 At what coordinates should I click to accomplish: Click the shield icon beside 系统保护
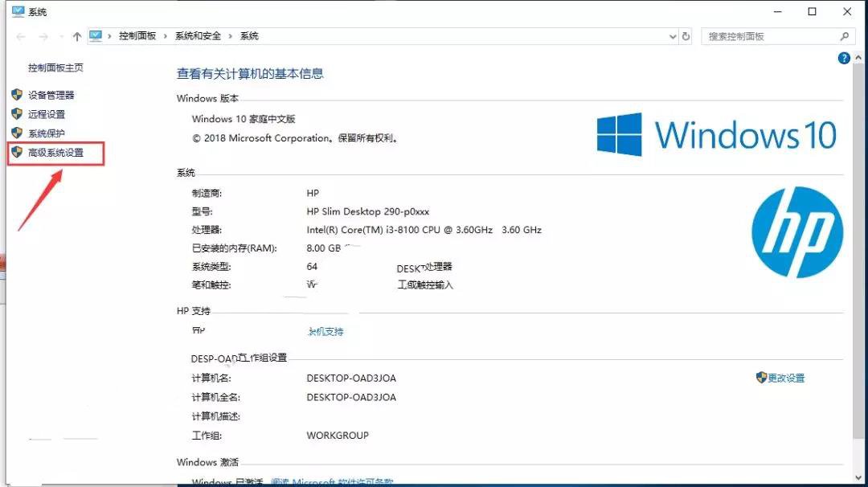(17, 133)
